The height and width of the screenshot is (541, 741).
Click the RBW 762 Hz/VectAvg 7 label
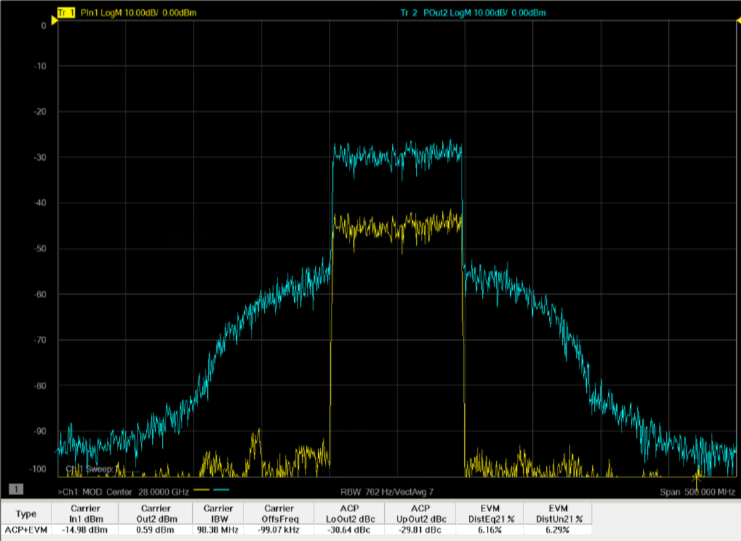pos(387,492)
